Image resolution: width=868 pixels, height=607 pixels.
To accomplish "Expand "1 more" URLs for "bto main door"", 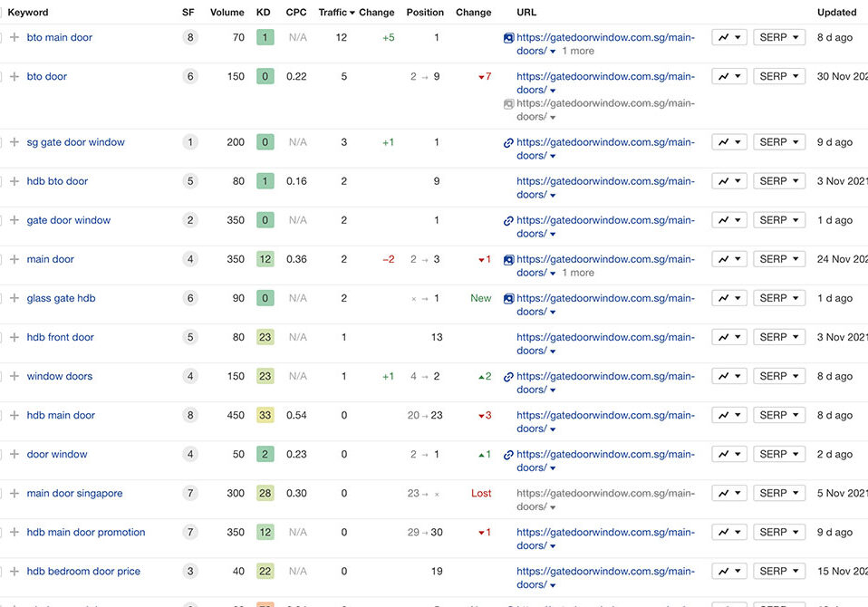I will pos(578,52).
